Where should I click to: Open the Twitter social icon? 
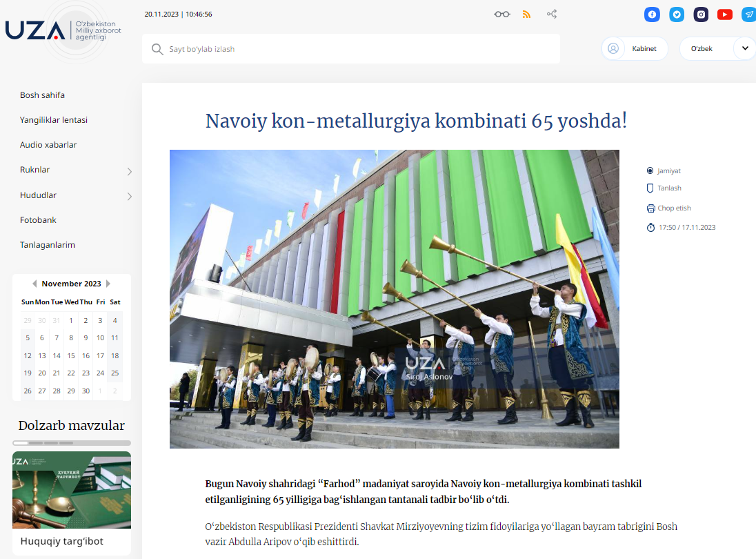[x=677, y=14]
